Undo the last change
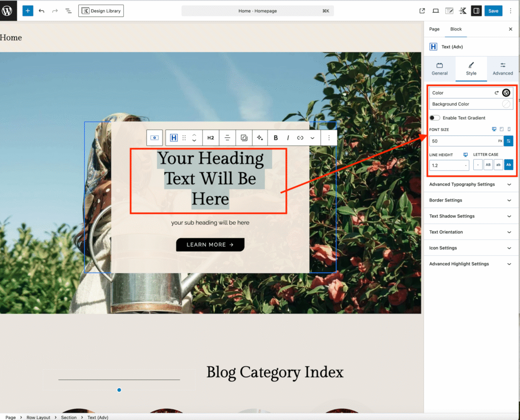The width and height of the screenshot is (520, 420). click(x=42, y=11)
